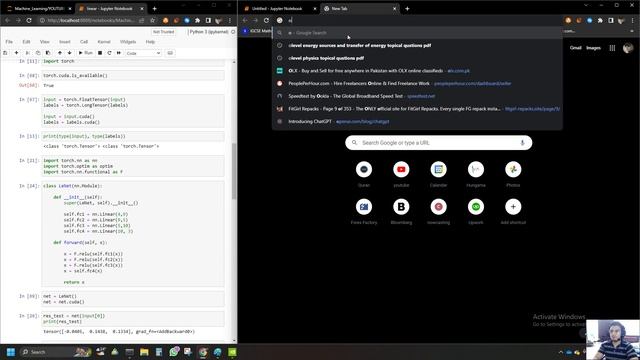Viewport: 640px width, 360px height.
Task: Open a new tab in the left browser window
Action: (154, 9)
